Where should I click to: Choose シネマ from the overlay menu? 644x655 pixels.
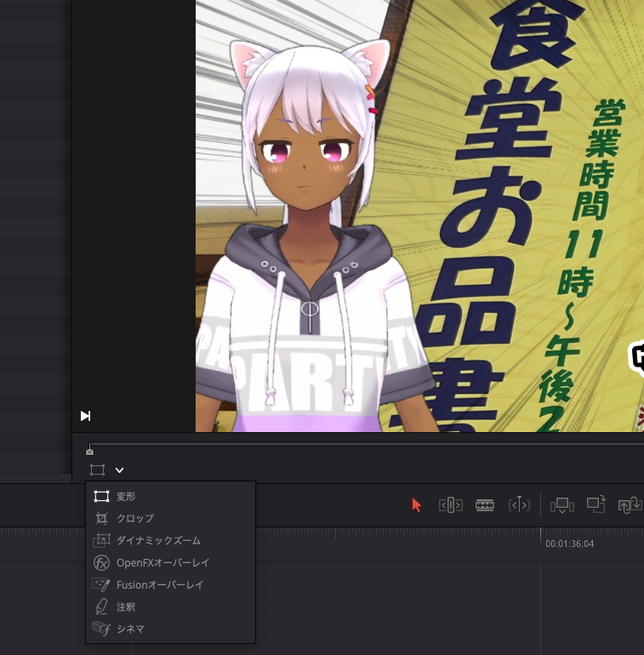tap(130, 629)
